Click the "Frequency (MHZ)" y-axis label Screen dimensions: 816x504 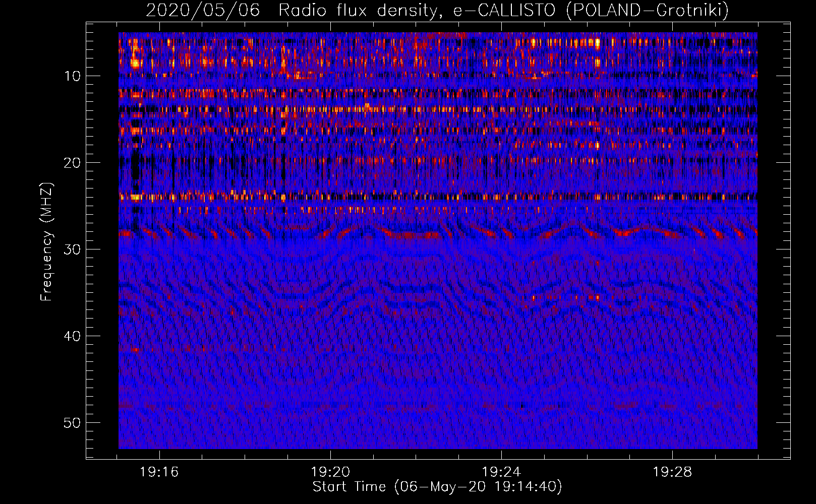tap(46, 242)
